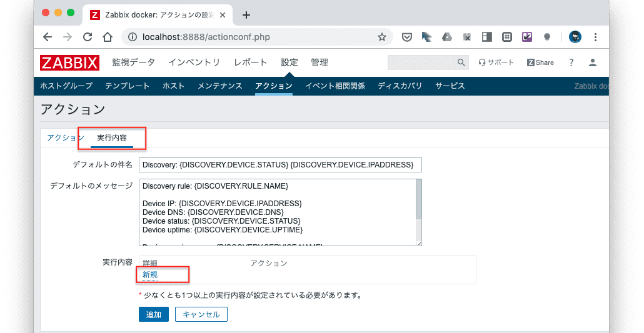Close the Zabbix docker tab
The height and width of the screenshot is (333, 644).
223,15
